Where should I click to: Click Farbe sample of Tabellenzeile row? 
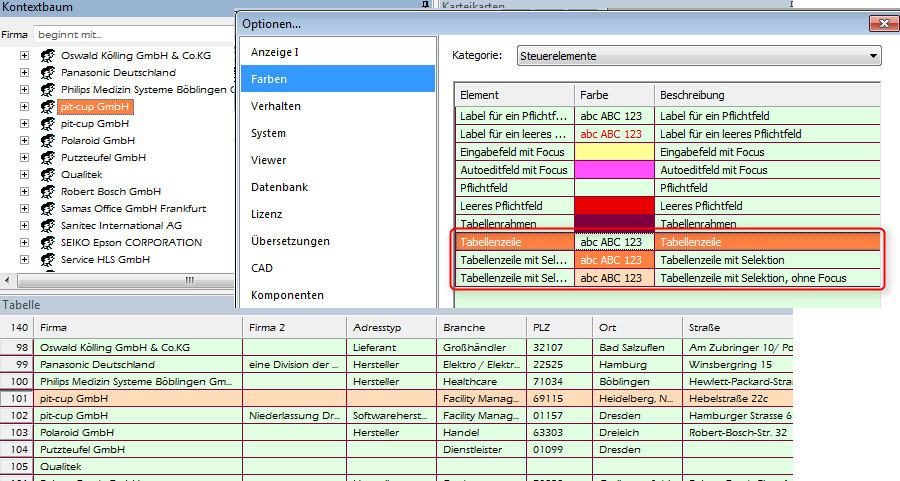click(x=614, y=242)
